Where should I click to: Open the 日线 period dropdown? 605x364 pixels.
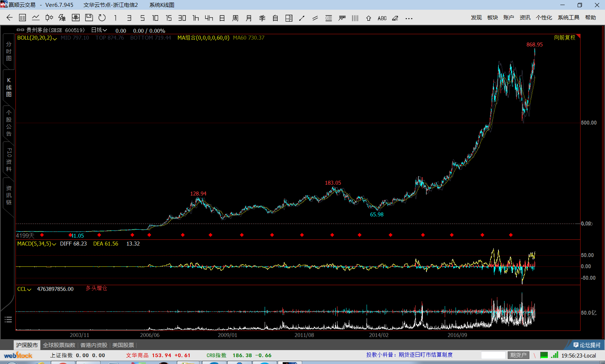[x=99, y=30]
